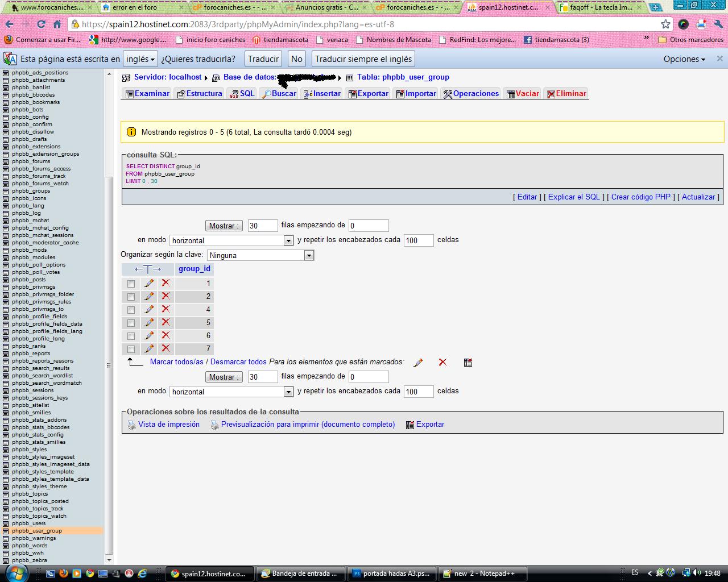The height and width of the screenshot is (582, 728).
Task: Click the red delete X for group_id 7
Action: pos(166,348)
